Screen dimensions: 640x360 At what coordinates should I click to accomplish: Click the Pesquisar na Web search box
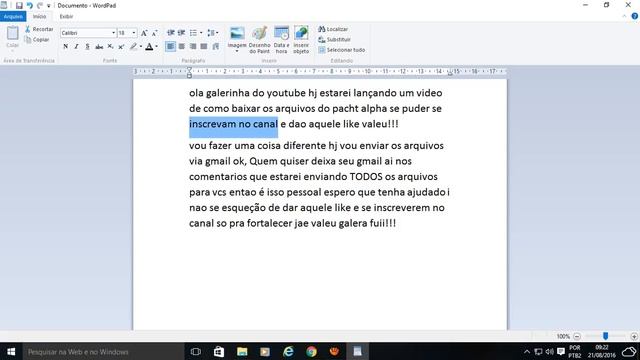click(103, 351)
